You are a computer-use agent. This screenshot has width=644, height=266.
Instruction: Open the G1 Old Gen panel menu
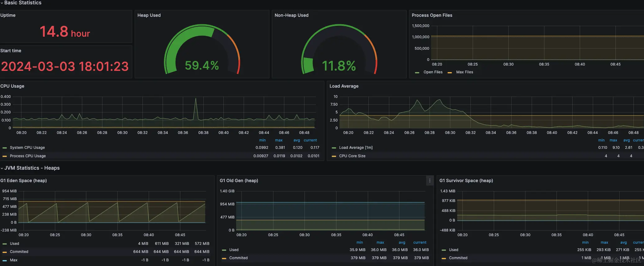(x=430, y=181)
